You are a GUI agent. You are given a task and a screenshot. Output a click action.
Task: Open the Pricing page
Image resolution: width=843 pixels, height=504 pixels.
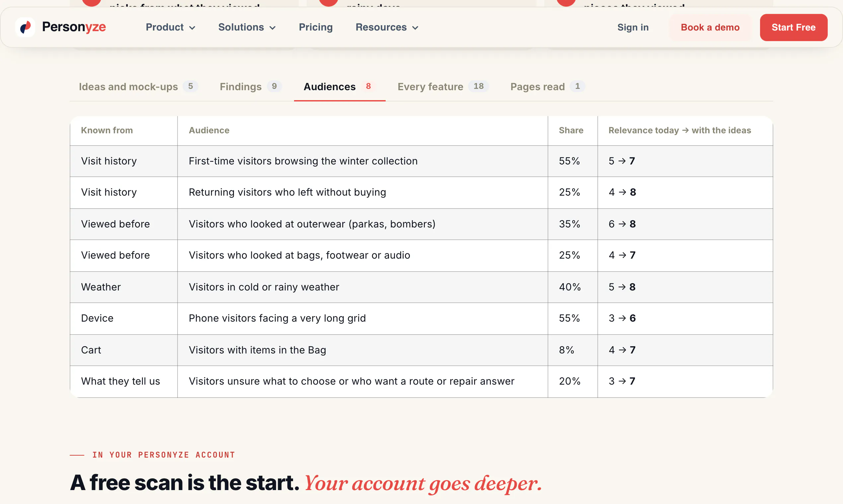316,27
